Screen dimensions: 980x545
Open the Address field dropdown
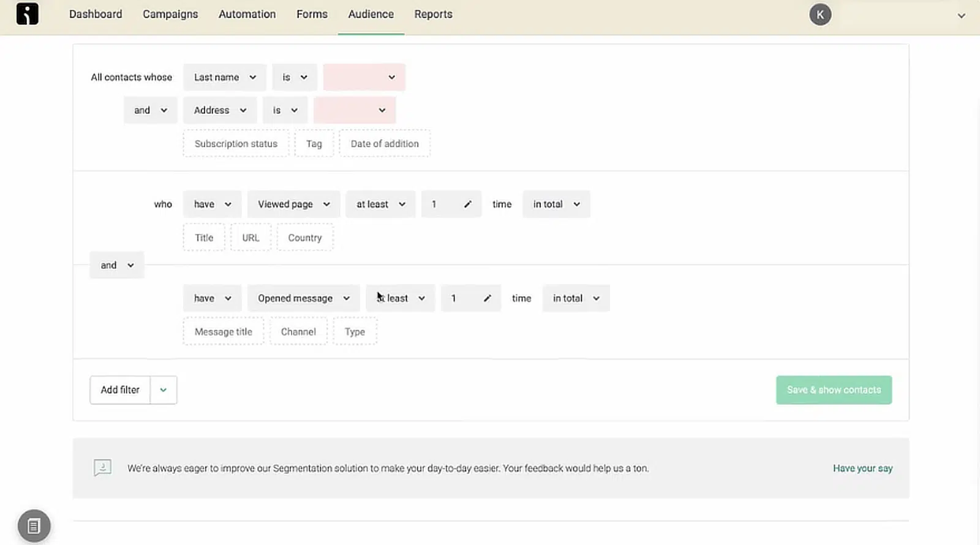[220, 110]
